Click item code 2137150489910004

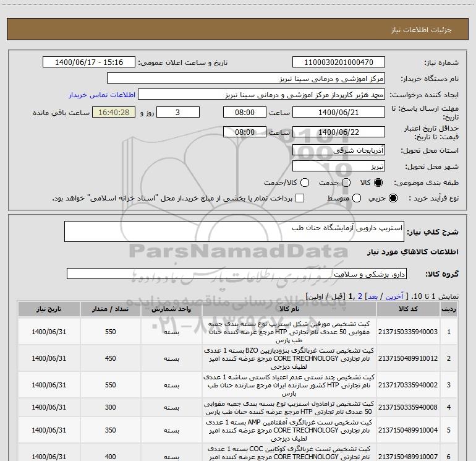point(408,430)
